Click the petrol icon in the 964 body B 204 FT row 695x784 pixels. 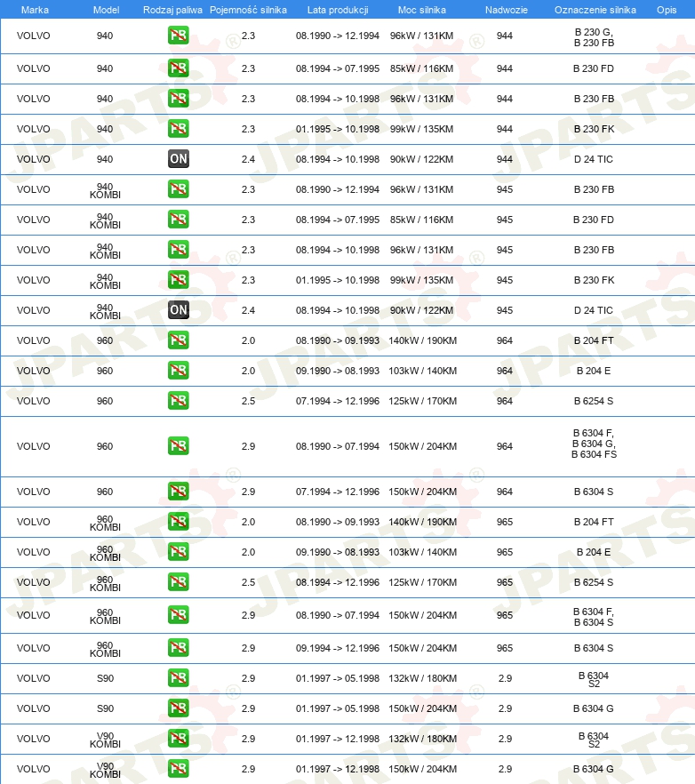179,340
